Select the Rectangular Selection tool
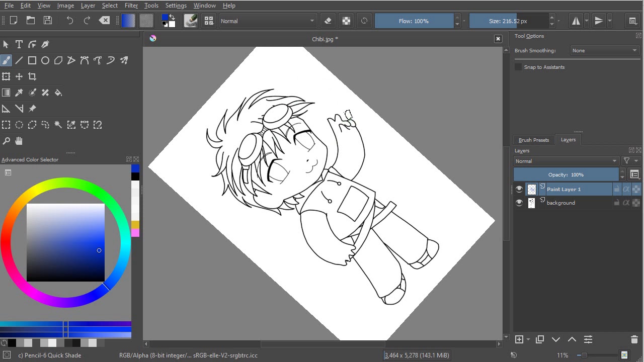 coord(6,125)
